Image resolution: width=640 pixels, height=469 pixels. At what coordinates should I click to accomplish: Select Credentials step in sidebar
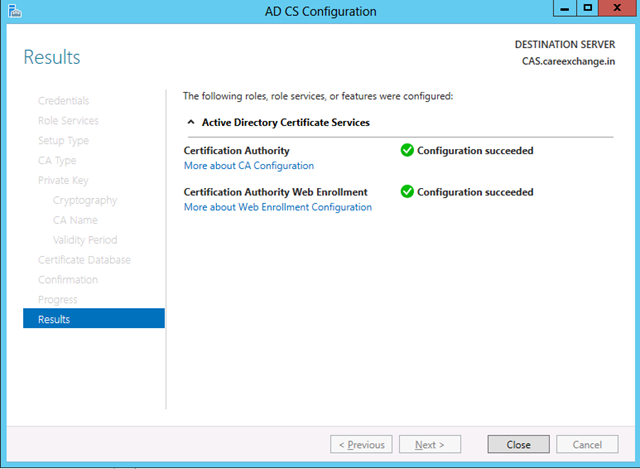[x=63, y=100]
